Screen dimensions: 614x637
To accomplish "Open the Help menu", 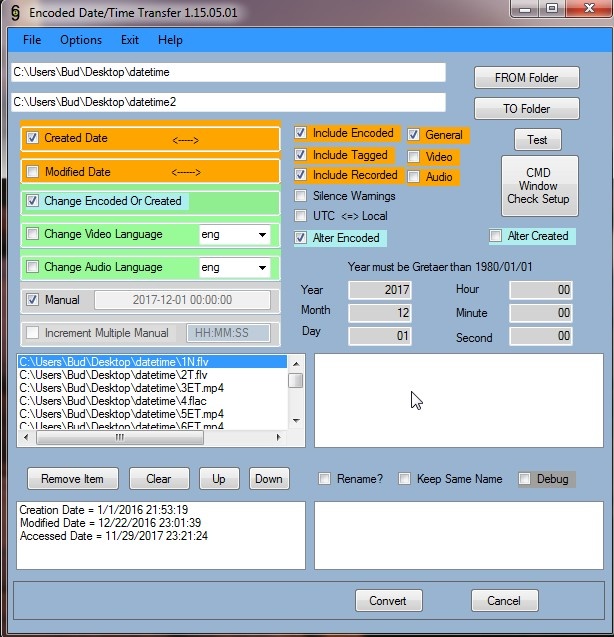I will (170, 40).
